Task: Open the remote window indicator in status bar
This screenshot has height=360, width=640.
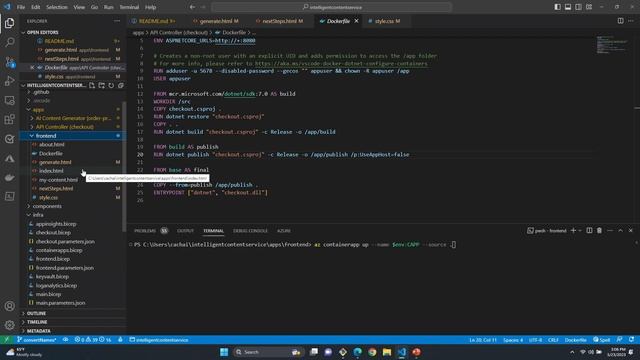Action: click(x=7, y=340)
